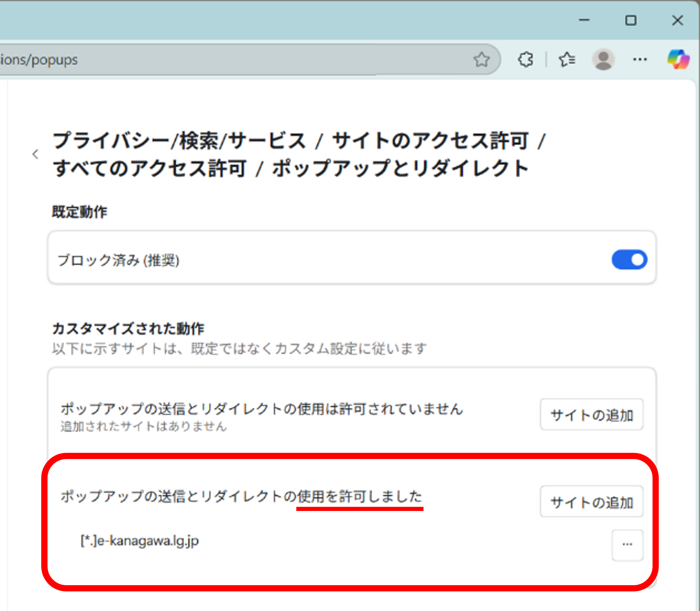Close the Edge window
Image resolution: width=700 pixels, height=611 pixels.
point(677,20)
